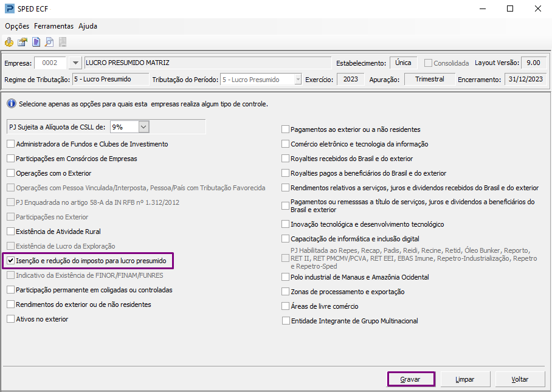Open the Ajuda menu
The height and width of the screenshot is (392, 552).
pos(88,26)
